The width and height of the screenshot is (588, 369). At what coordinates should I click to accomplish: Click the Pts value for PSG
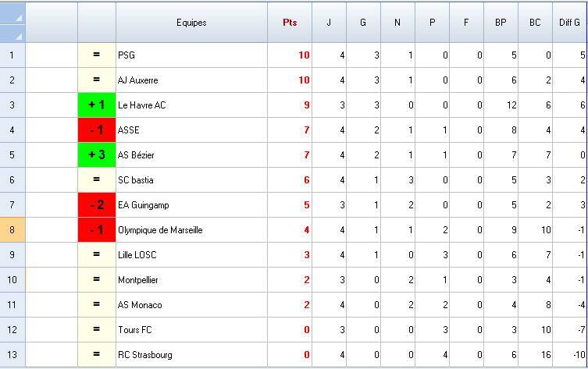[290, 55]
